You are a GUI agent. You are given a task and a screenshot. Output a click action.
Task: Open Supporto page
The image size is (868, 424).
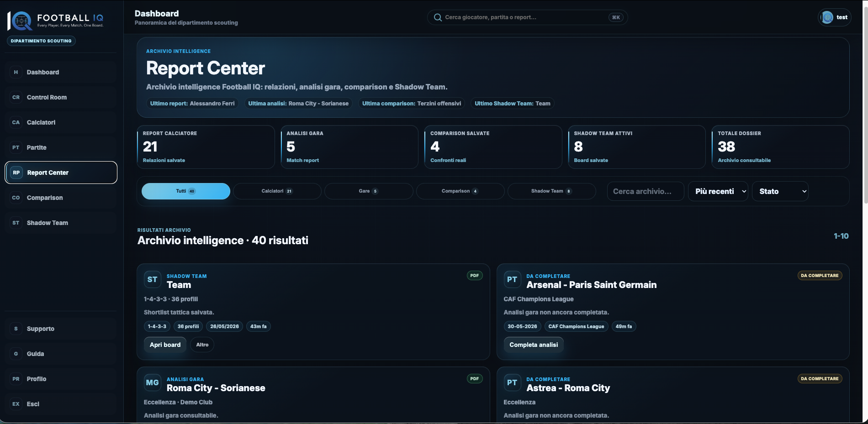61,329
